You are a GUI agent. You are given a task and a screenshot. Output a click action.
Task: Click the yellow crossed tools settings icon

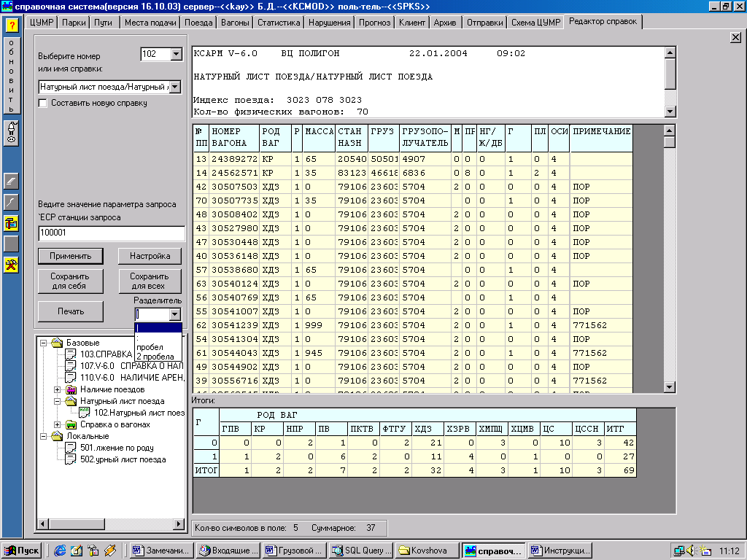click(x=12, y=264)
